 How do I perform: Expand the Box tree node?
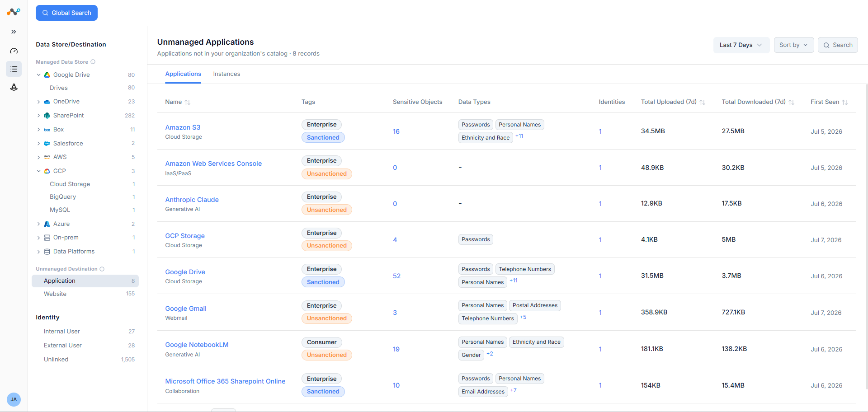click(38, 130)
